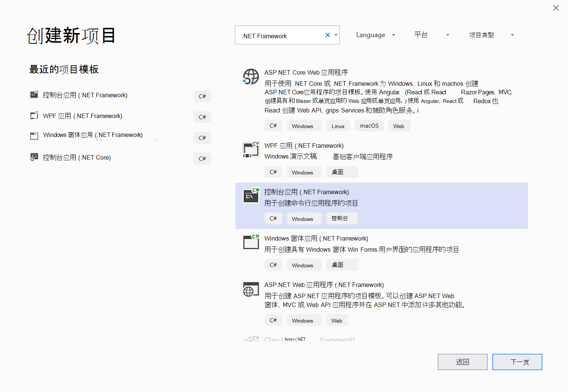Open the Language filter dropdown
The width and height of the screenshot is (568, 392).
376,35
